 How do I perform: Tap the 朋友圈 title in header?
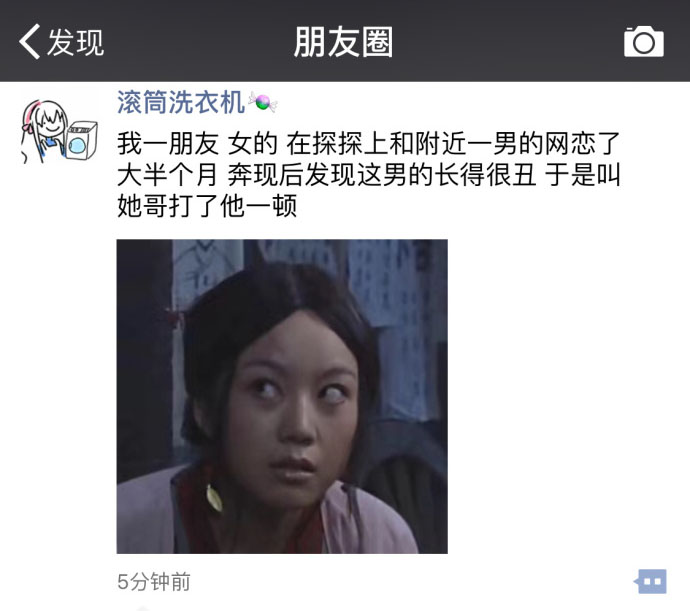(x=343, y=42)
